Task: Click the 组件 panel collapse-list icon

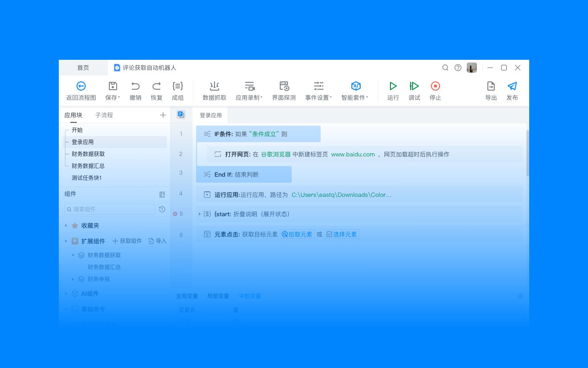Action: (x=162, y=195)
